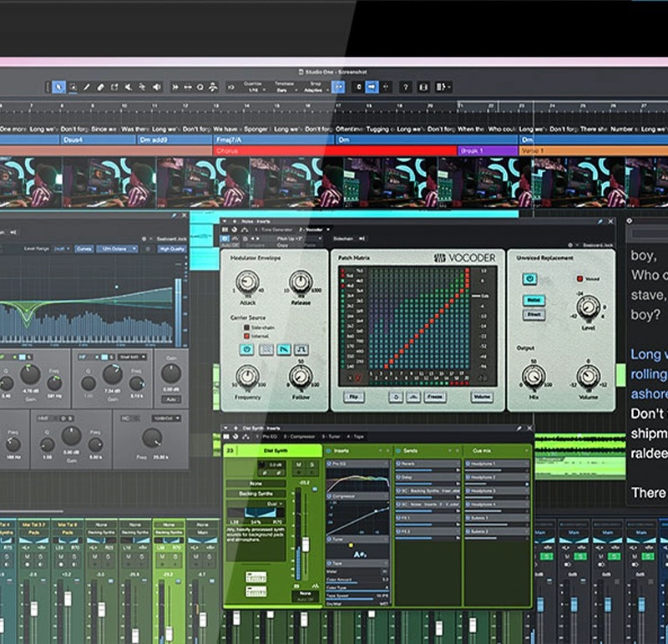The image size is (668, 644).
Task: Click the routing icon in Dist Synth header
Action: [x=246, y=437]
